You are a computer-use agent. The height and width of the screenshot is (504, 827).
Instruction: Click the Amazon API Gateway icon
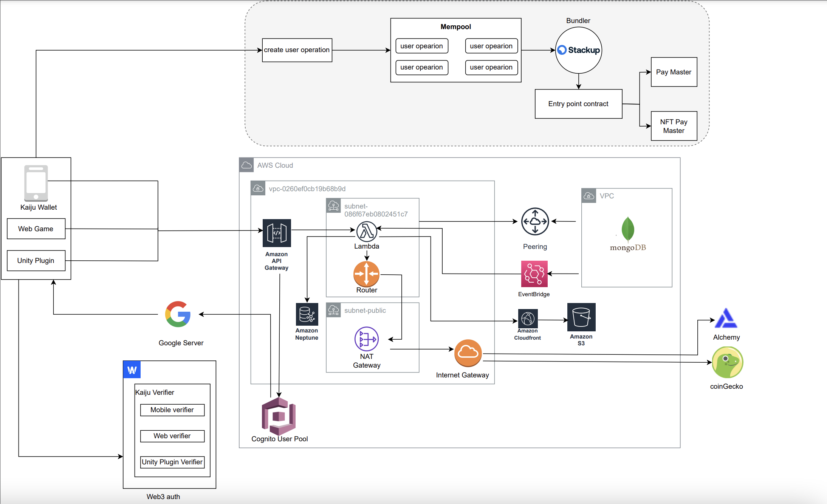[277, 233]
